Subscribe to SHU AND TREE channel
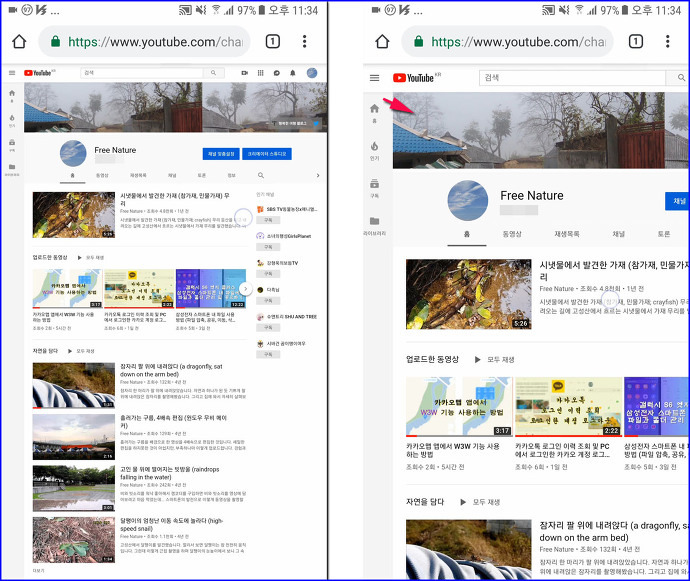This screenshot has height=581, width=690. (x=268, y=327)
